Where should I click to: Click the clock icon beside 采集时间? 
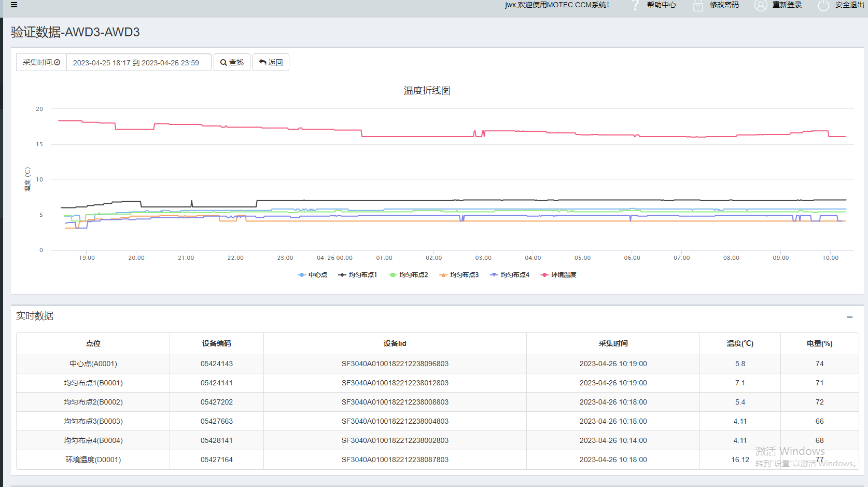point(57,62)
